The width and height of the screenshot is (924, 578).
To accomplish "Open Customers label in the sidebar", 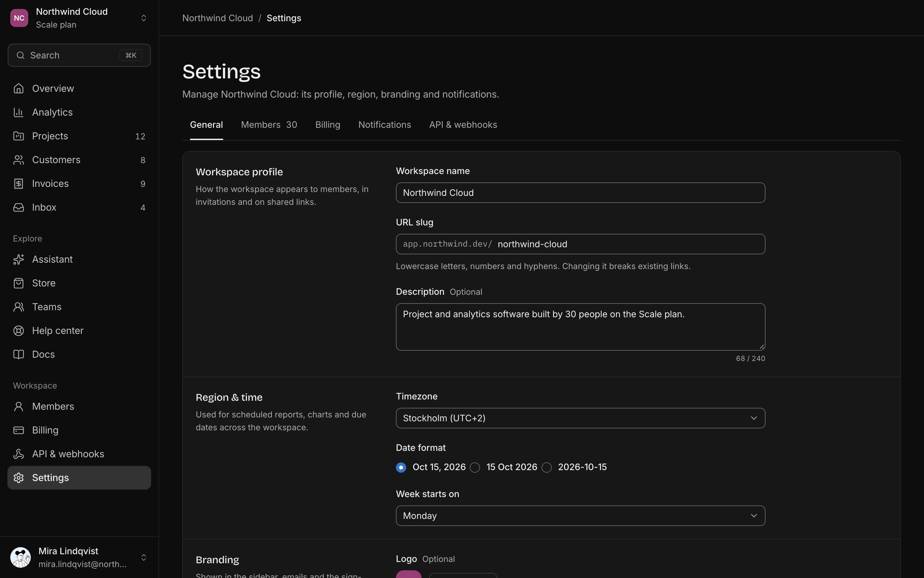I will pos(56,160).
